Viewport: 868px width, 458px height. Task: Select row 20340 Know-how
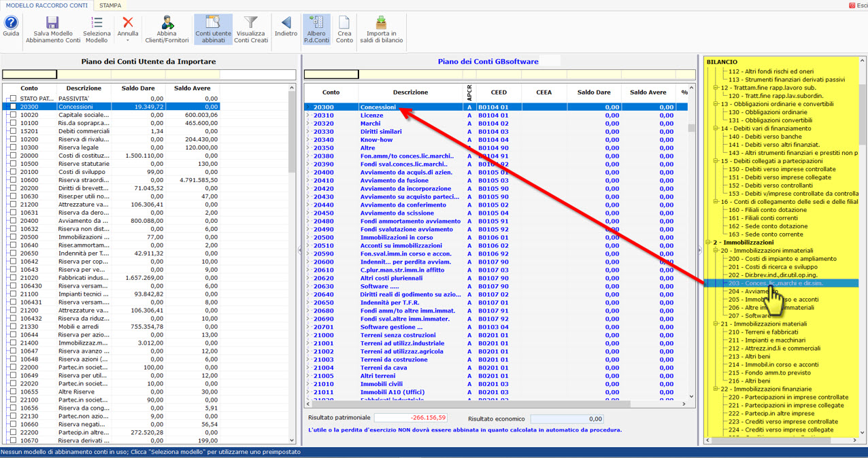point(496,140)
